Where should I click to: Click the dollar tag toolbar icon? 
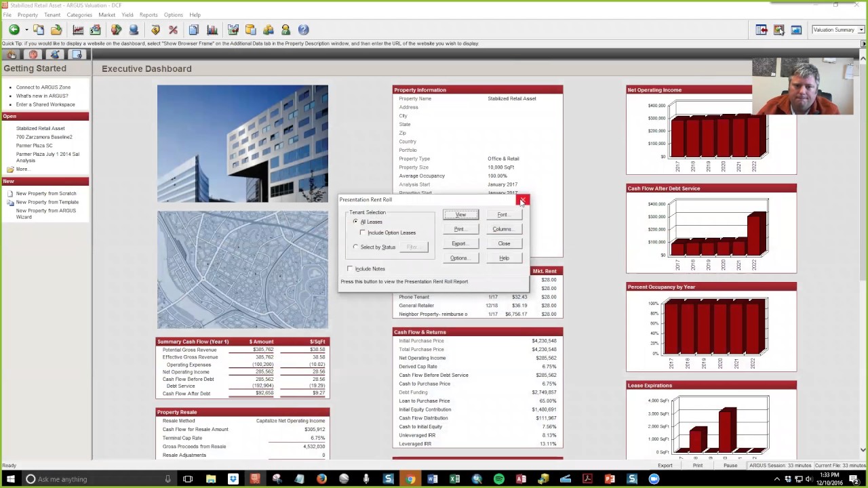[155, 30]
